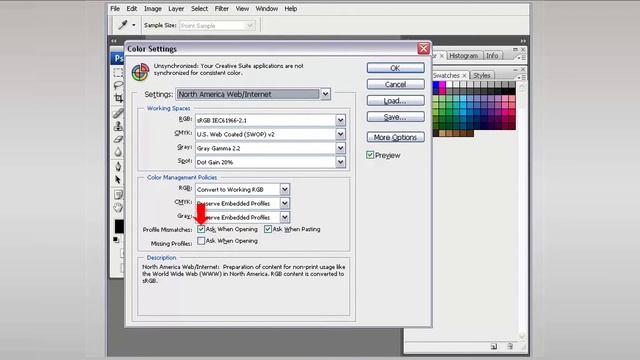Select the Healing Brush tool in toolbox
This screenshot has height=360, width=640.
[118, 112]
